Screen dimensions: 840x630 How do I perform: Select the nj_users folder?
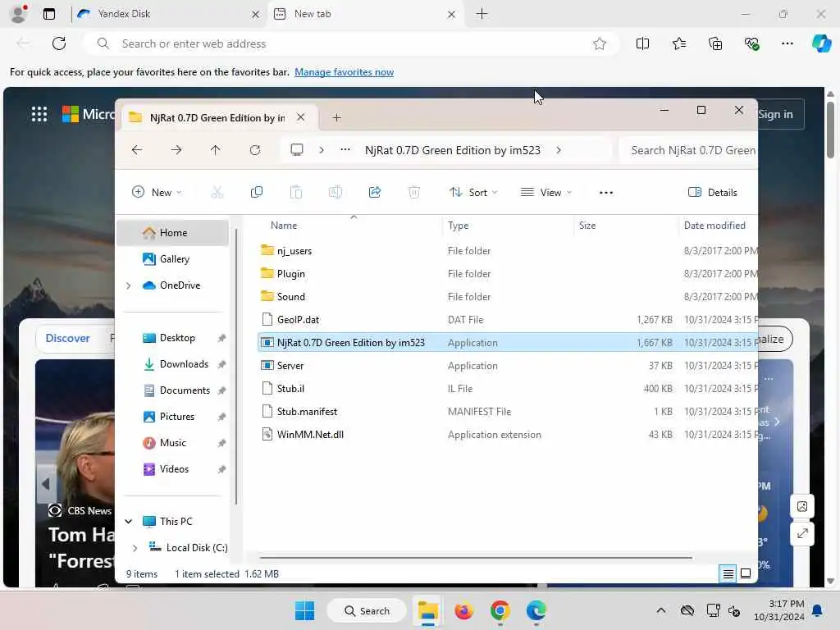click(507, 251)
